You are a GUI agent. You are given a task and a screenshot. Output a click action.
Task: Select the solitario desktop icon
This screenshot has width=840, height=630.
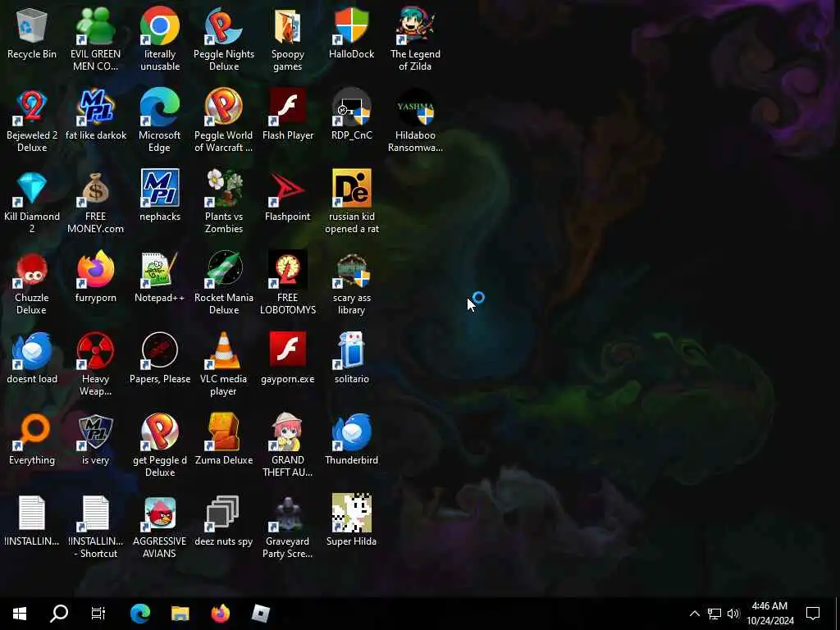(x=351, y=358)
